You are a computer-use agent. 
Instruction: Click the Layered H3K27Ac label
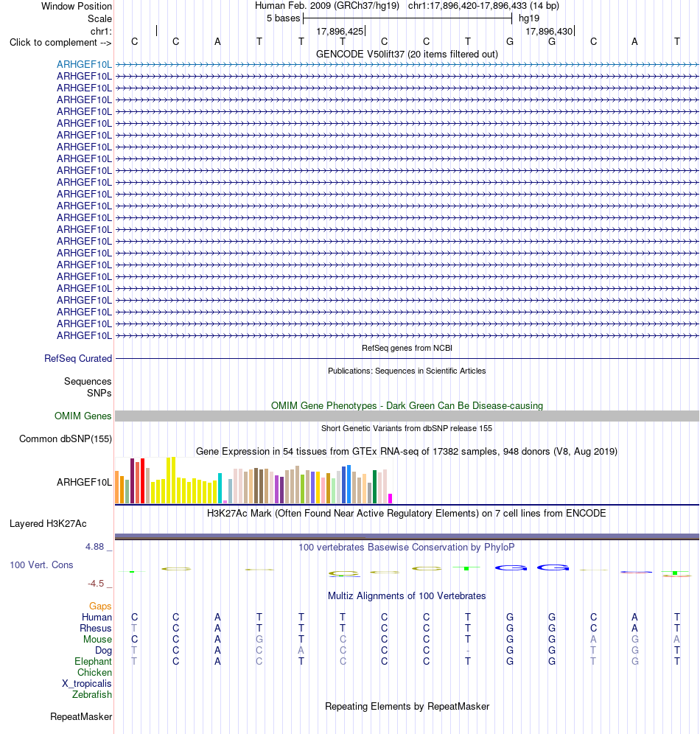pos(48,524)
